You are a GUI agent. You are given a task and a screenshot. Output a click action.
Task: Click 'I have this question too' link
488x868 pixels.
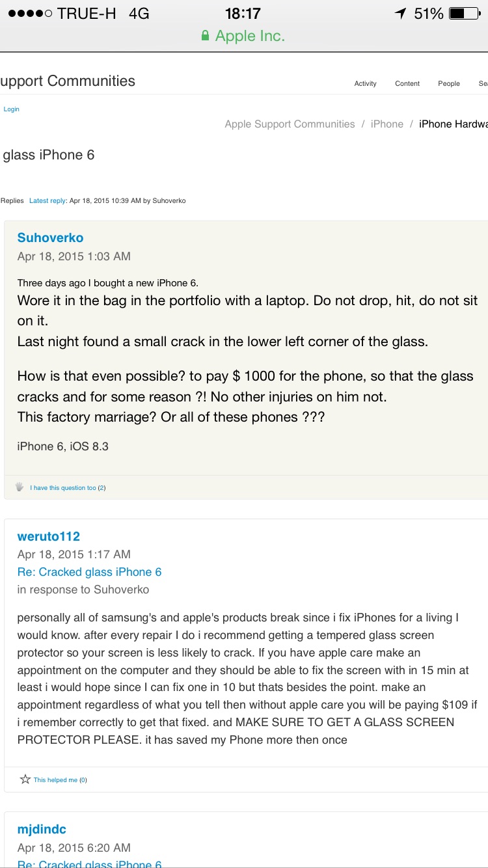click(x=63, y=487)
